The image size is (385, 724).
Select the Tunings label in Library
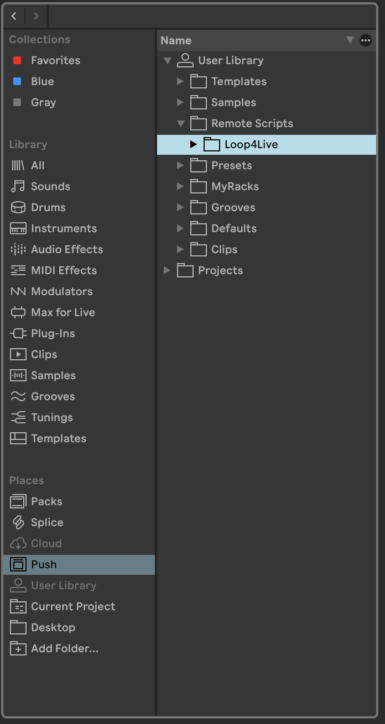coord(52,417)
